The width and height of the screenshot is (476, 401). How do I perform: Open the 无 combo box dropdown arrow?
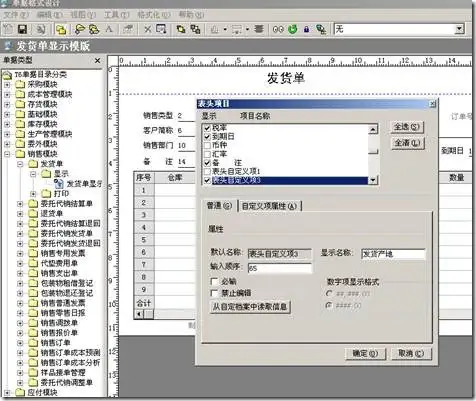pos(459,29)
